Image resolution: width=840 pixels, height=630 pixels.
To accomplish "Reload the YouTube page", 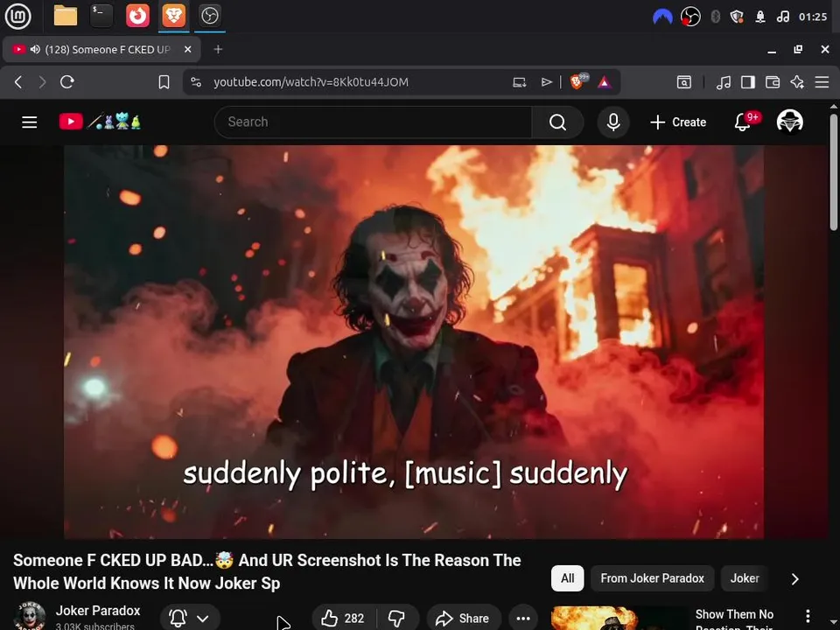I will (67, 82).
